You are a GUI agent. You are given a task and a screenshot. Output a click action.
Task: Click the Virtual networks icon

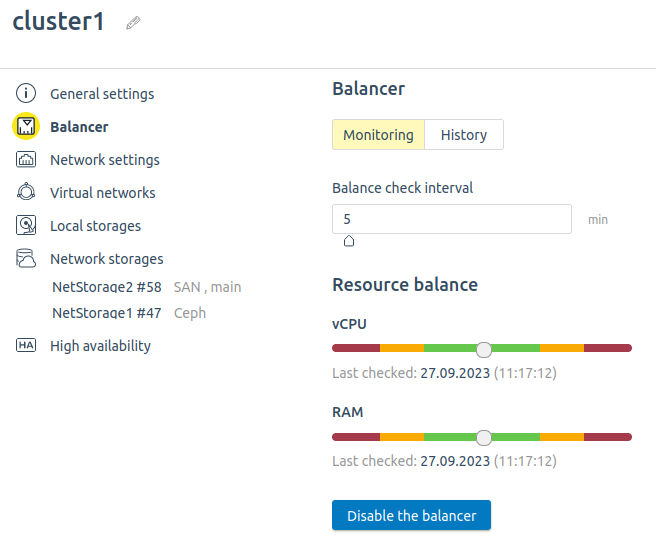click(x=26, y=192)
